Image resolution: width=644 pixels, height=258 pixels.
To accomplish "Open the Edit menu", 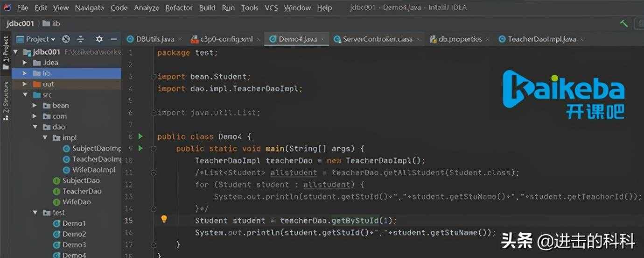I will click(x=41, y=8).
